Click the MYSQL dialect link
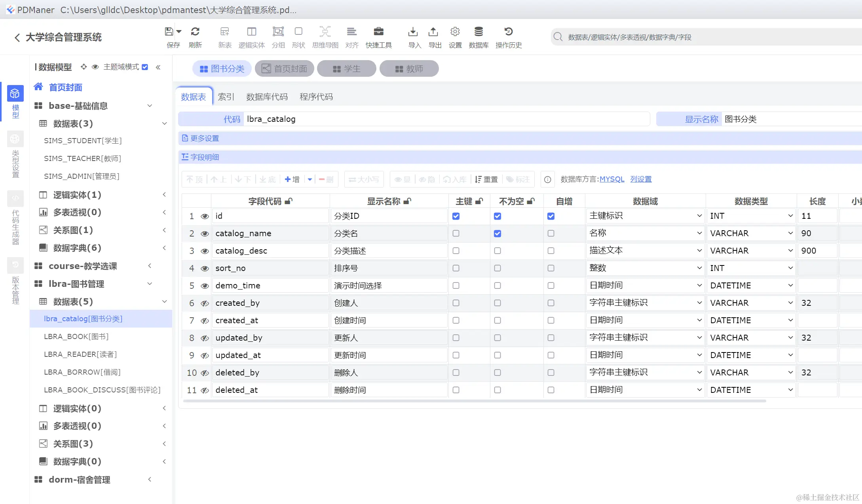Viewport: 862px width, 504px height. coord(612,179)
